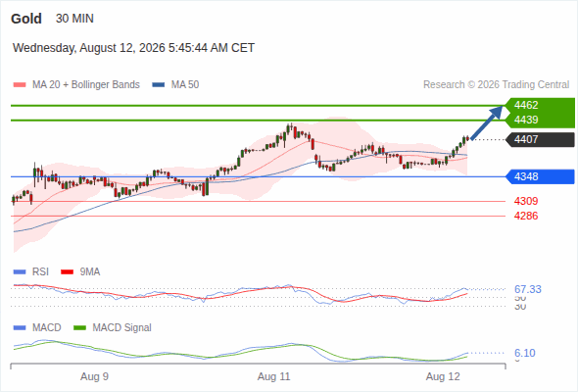Click the MACD value 6.10 label
The width and height of the screenshot is (578, 392).
[x=525, y=353]
